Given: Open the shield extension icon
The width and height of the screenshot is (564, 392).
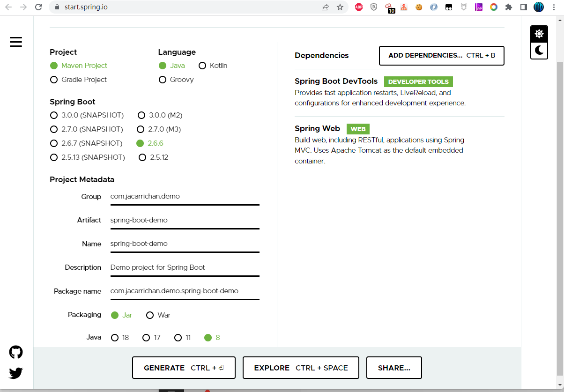Looking at the screenshot, I should (374, 7).
